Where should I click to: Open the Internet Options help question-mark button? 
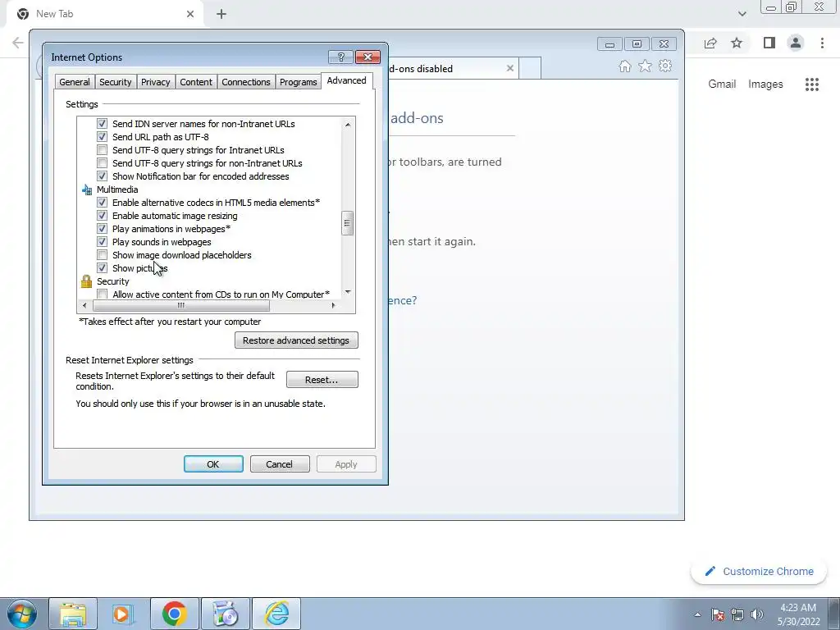(x=340, y=57)
